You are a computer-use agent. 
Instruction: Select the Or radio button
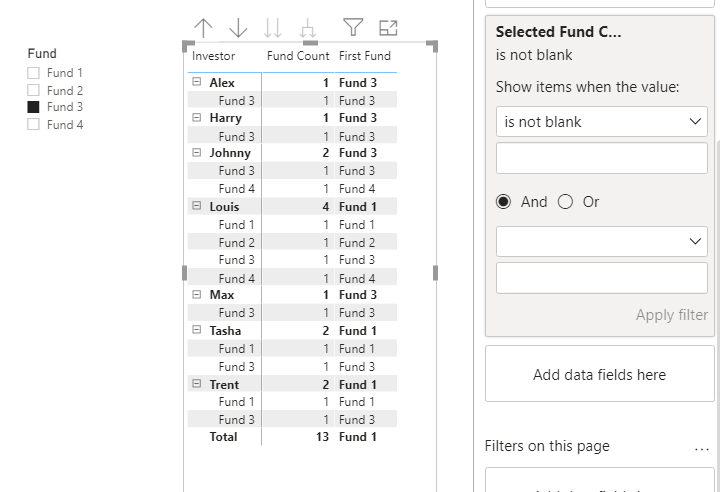(x=565, y=202)
